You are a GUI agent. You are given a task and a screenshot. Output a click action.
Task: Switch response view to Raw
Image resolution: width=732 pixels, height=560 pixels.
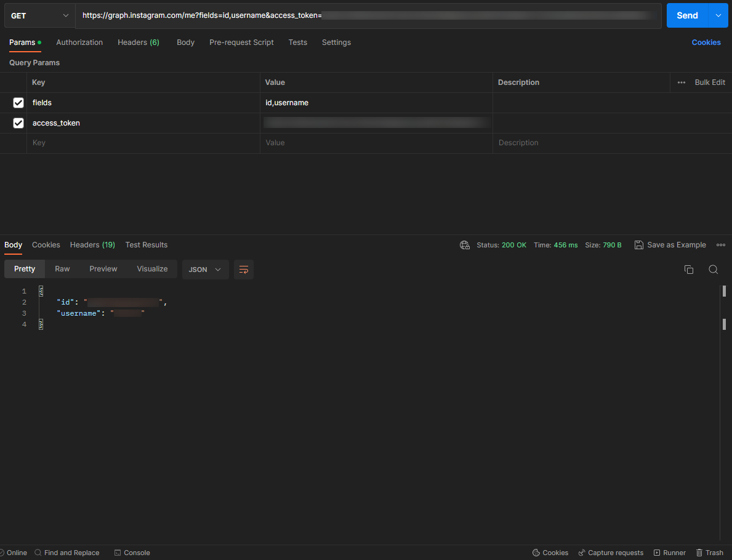click(x=62, y=269)
